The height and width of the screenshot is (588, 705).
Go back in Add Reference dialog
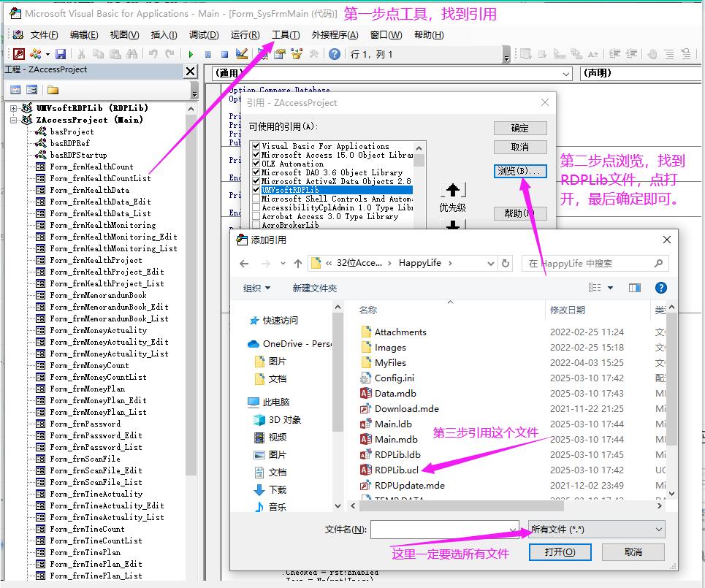click(x=244, y=264)
